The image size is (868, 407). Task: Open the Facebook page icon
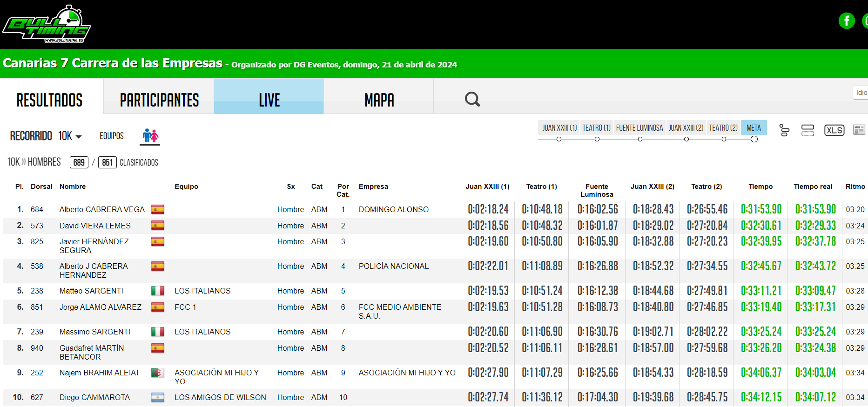[x=846, y=21]
